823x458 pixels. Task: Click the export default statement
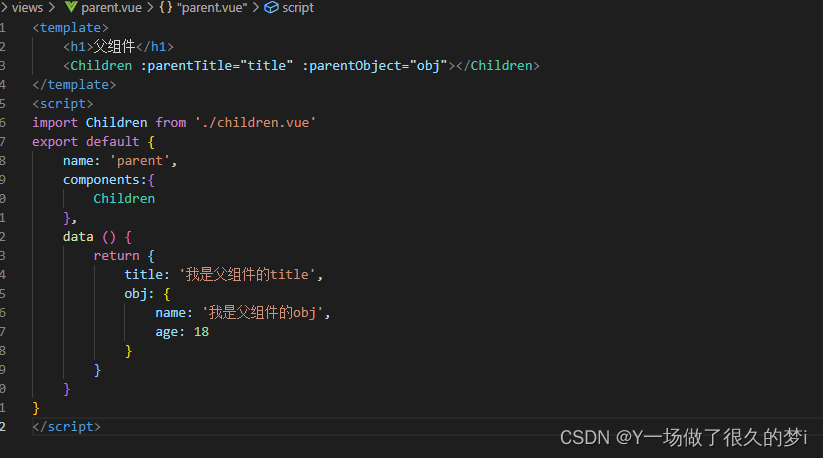(86, 142)
